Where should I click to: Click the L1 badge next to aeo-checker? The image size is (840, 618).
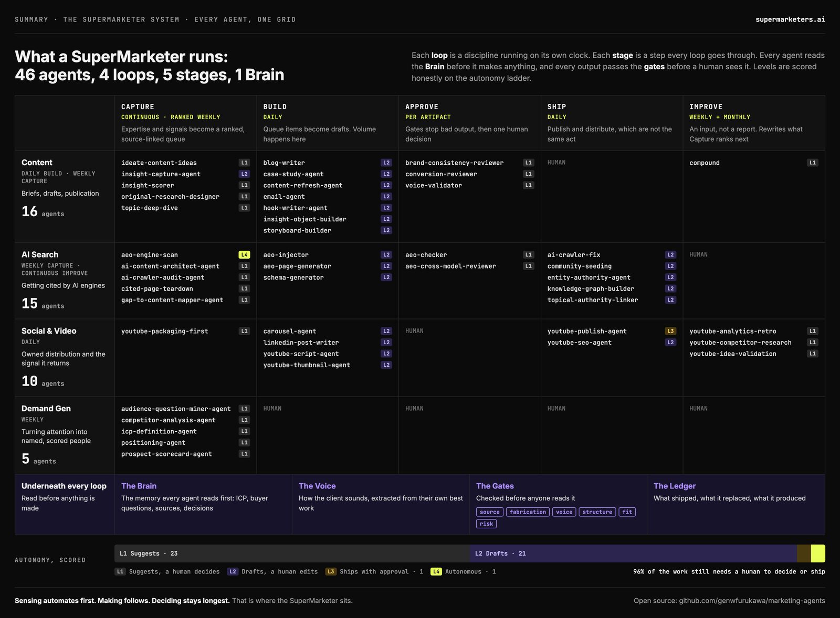pos(528,255)
